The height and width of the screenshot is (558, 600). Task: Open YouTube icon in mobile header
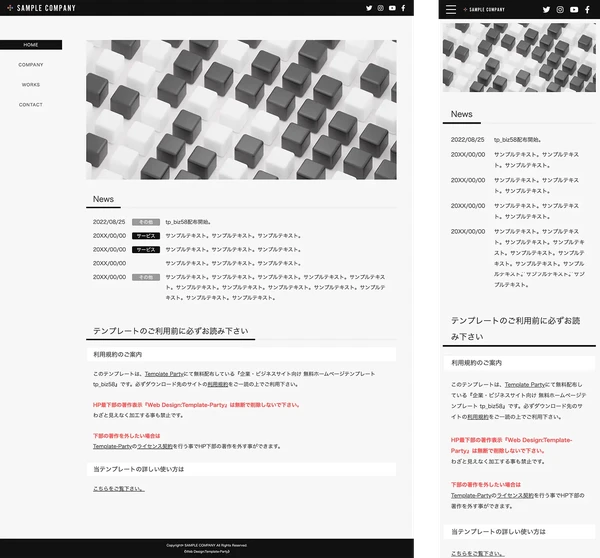click(574, 10)
